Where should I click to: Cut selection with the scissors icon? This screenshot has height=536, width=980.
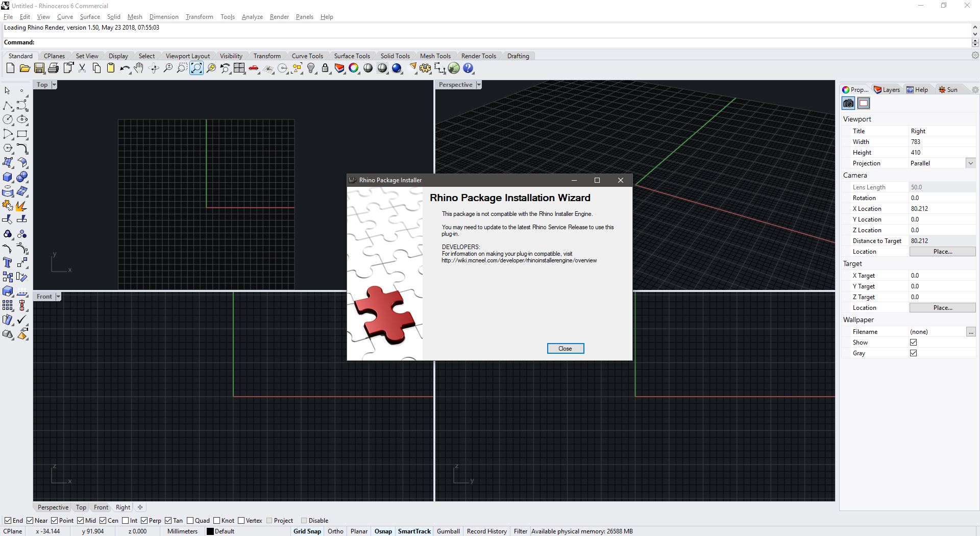pos(82,68)
